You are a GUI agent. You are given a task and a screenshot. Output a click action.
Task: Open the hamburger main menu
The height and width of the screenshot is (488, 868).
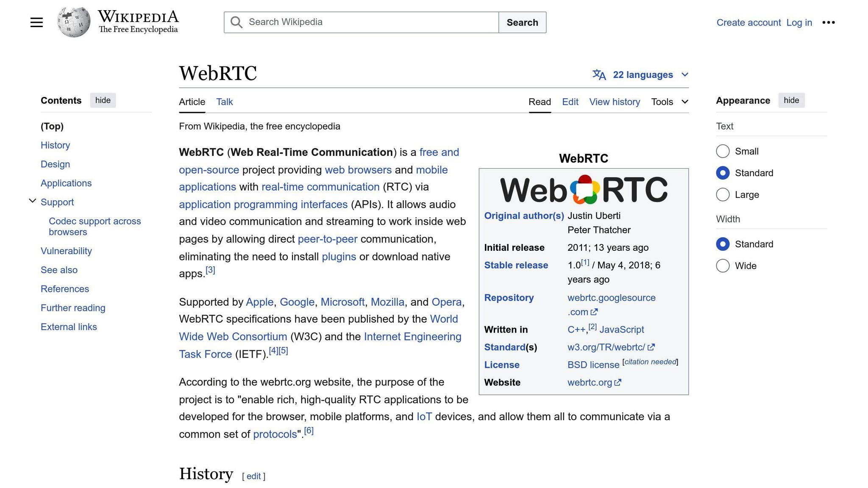tap(36, 22)
